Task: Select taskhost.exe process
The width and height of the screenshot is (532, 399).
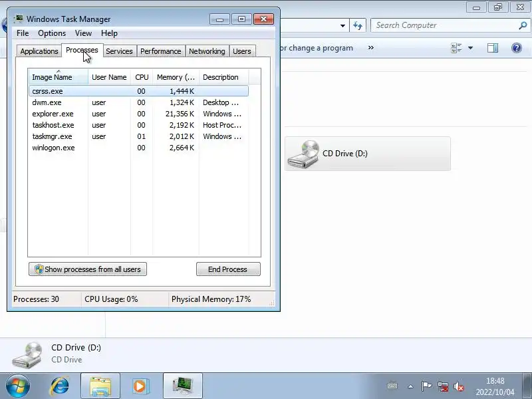Action: point(139,125)
